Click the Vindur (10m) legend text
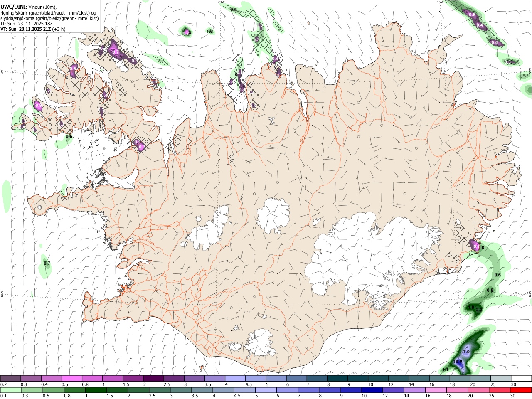 42,7
